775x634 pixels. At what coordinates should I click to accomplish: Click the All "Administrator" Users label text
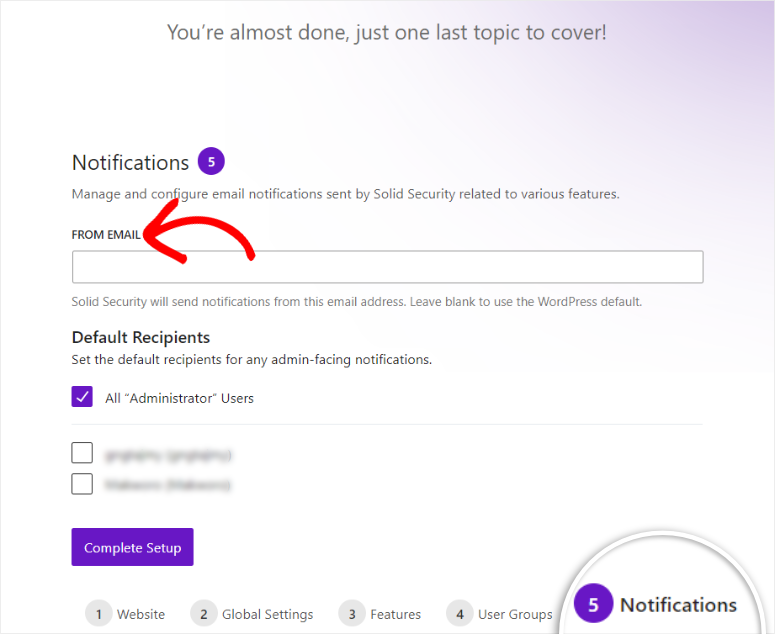click(179, 398)
